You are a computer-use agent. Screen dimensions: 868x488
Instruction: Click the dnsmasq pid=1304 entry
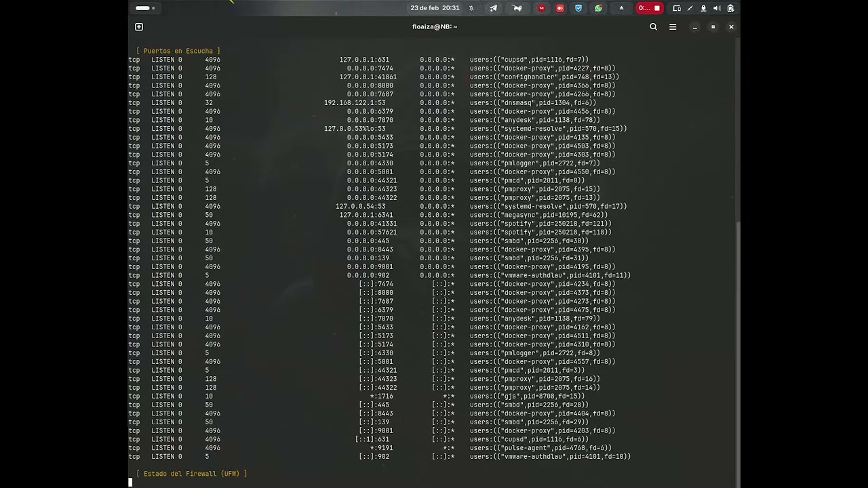pos(533,103)
